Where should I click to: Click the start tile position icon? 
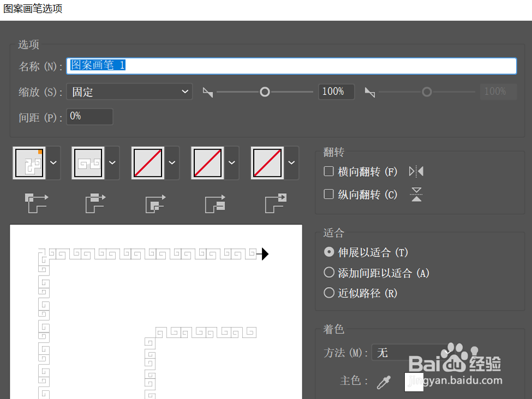(x=215, y=204)
